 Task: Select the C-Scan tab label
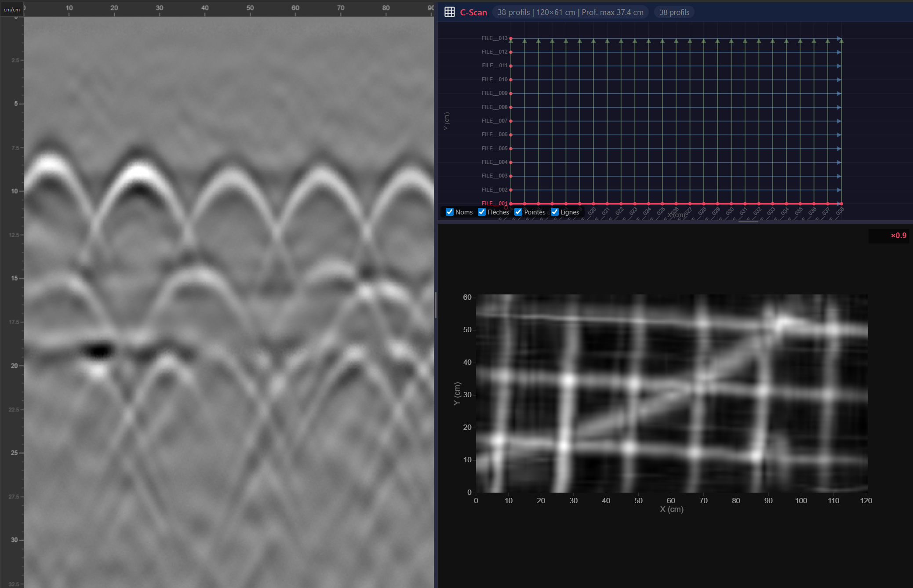click(473, 12)
